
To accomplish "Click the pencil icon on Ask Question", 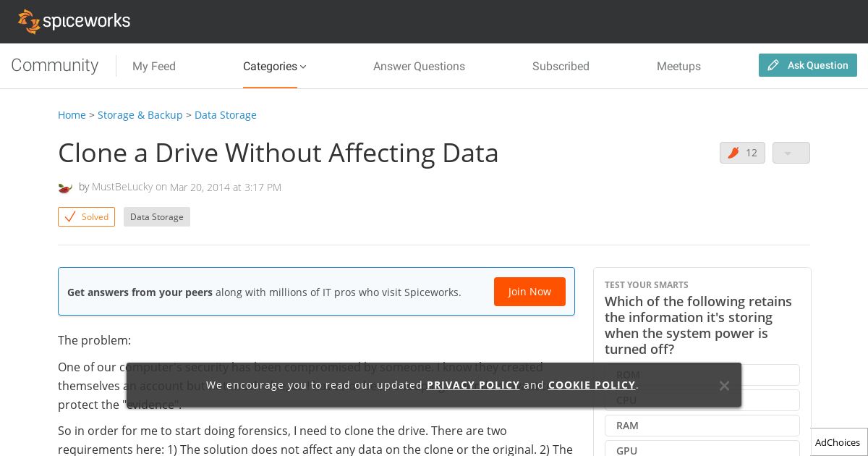I will [773, 65].
